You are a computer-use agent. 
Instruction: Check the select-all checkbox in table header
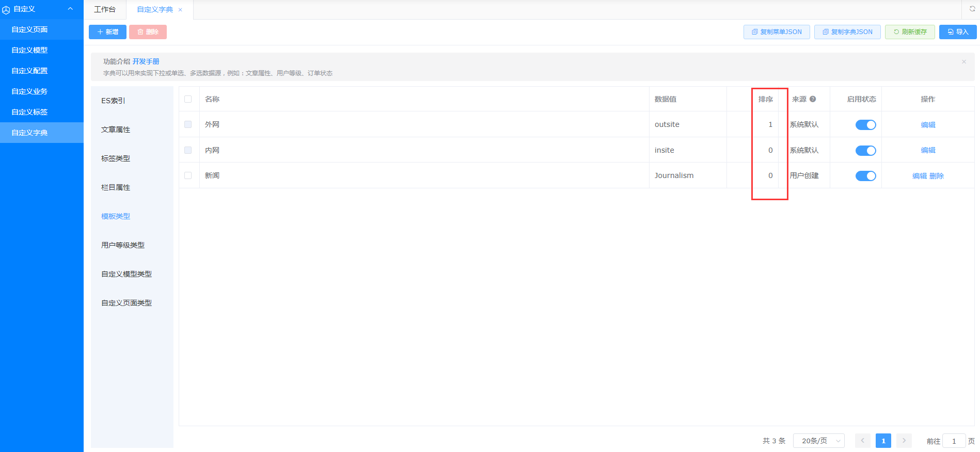point(188,99)
